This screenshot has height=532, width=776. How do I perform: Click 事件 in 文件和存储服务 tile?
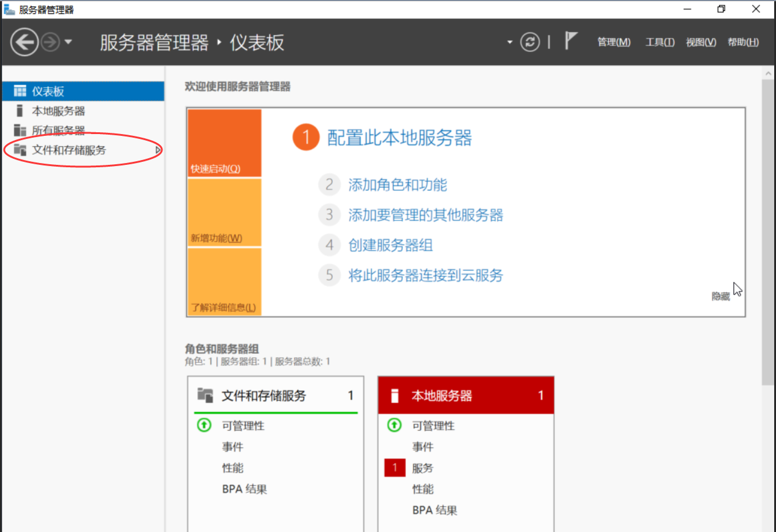click(x=232, y=447)
